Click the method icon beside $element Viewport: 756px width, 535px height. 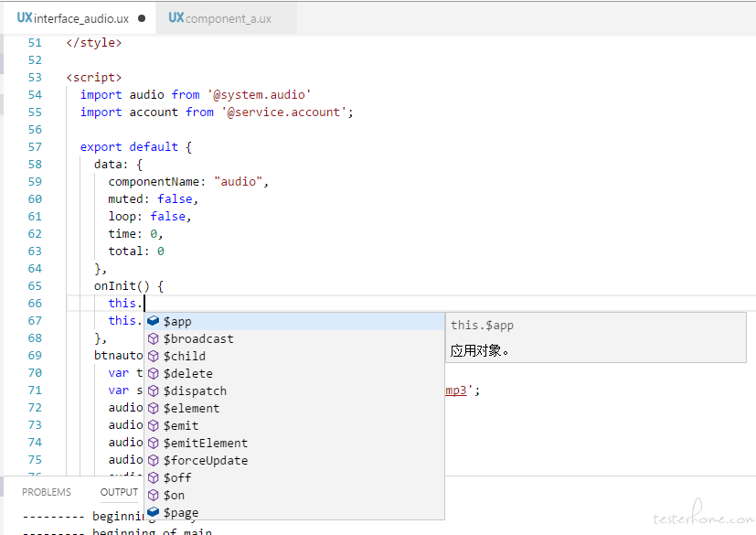[x=154, y=408]
